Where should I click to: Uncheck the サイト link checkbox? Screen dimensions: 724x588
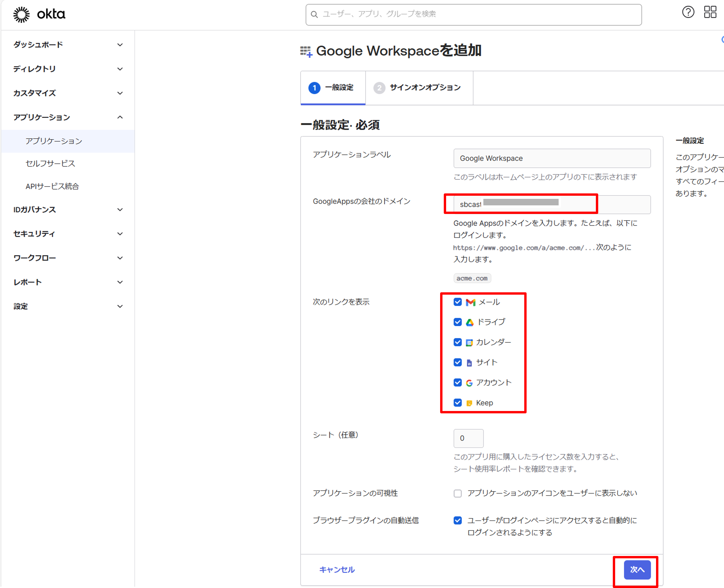[458, 362]
